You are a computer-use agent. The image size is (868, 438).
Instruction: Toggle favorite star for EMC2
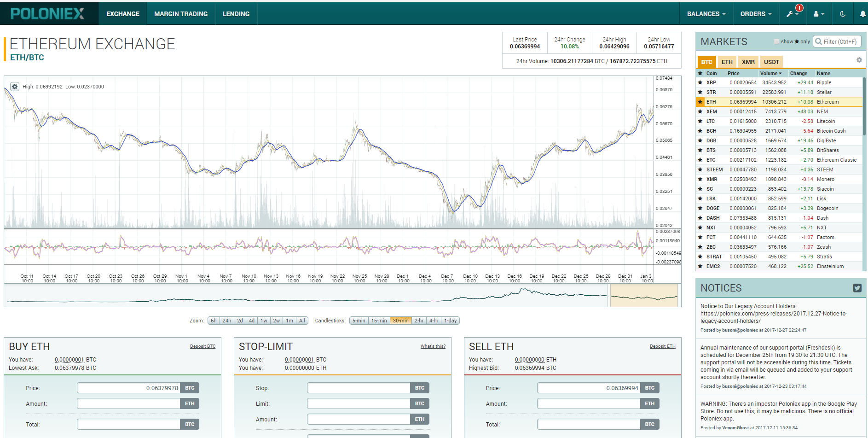pyautogui.click(x=700, y=266)
